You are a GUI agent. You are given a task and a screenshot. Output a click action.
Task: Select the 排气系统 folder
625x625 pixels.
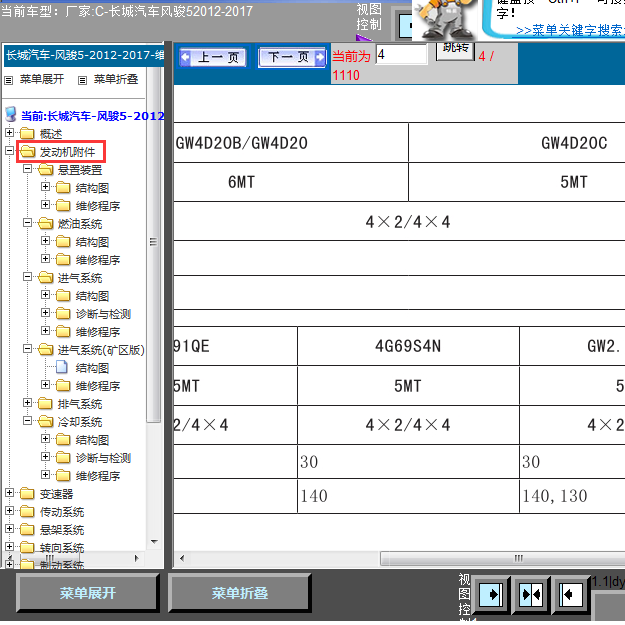[80, 404]
